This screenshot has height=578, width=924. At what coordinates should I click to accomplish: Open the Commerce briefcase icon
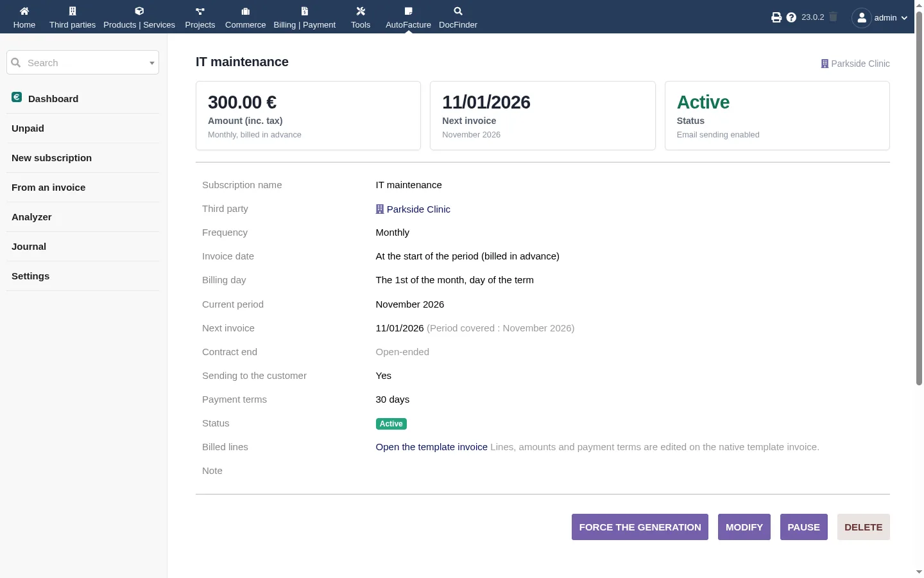[245, 11]
